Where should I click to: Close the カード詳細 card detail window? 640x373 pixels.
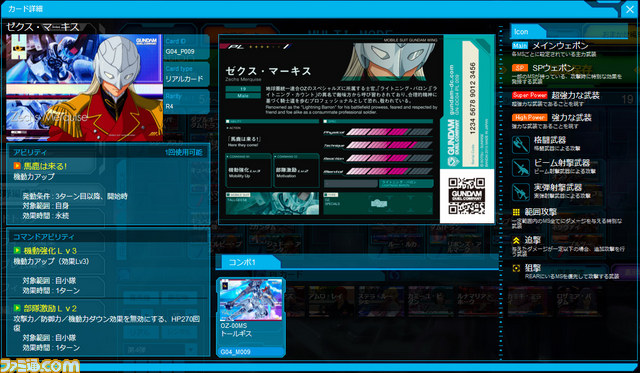(x=629, y=9)
